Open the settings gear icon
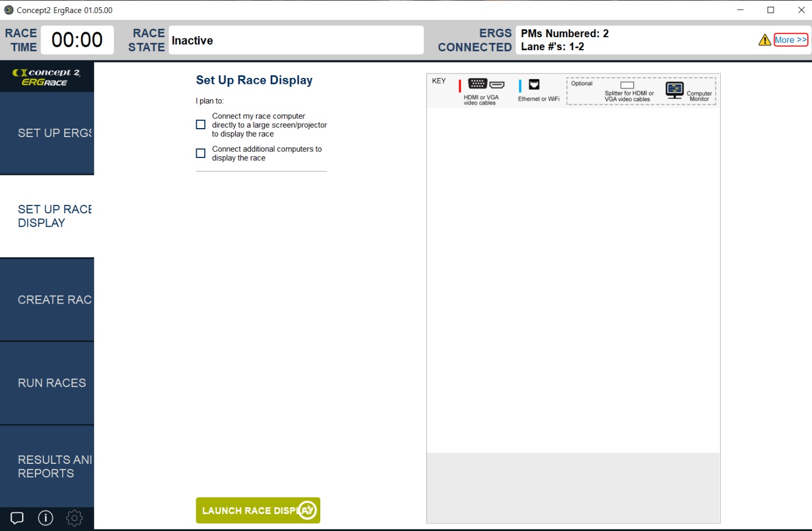This screenshot has height=531, width=812. (x=74, y=517)
